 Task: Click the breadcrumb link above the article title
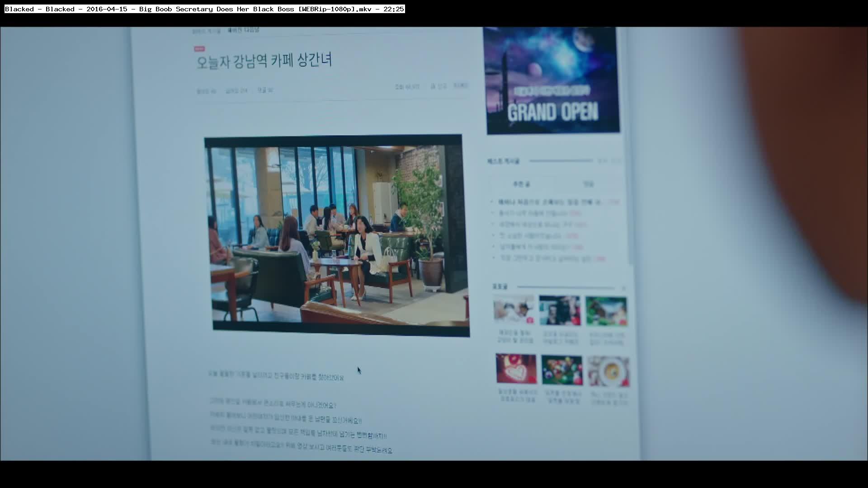pyautogui.click(x=243, y=30)
